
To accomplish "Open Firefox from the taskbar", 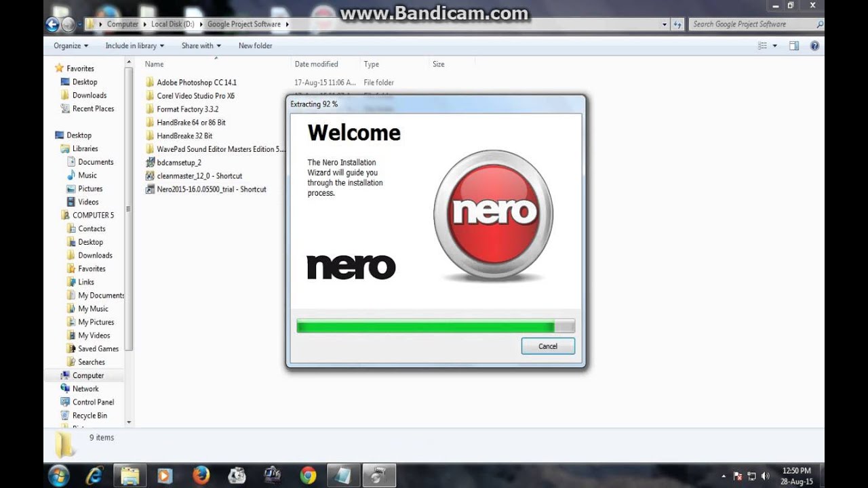I will (x=201, y=475).
